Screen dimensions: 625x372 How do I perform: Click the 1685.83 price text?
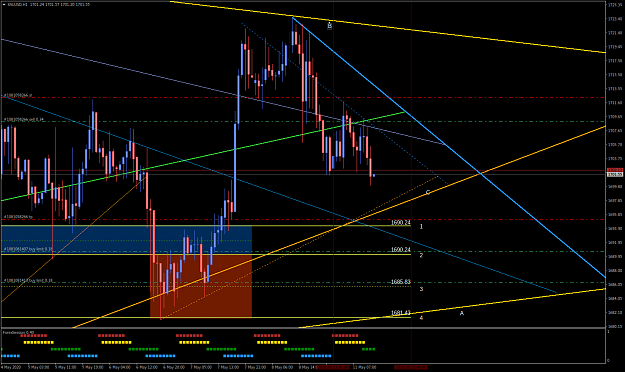click(x=401, y=282)
